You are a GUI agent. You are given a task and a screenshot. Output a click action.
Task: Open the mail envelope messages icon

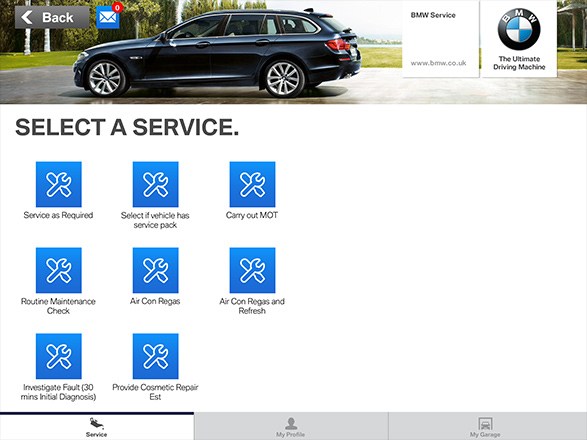click(x=108, y=18)
